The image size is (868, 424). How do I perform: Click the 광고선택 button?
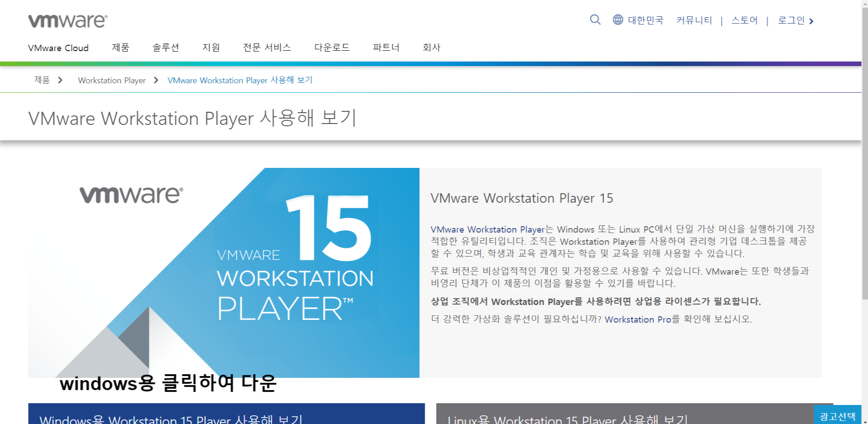point(838,415)
